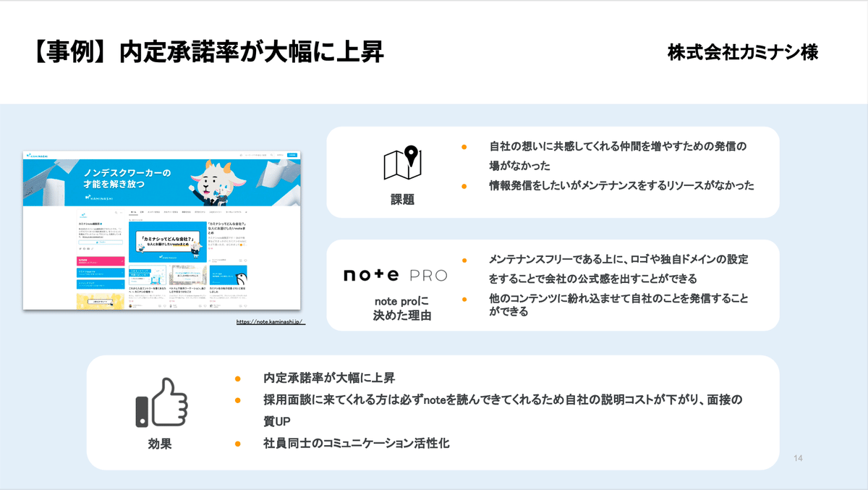Click the featured 「カミナシってどんな会社?」 article thumbnail
The width and height of the screenshot is (868, 490).
point(167,242)
